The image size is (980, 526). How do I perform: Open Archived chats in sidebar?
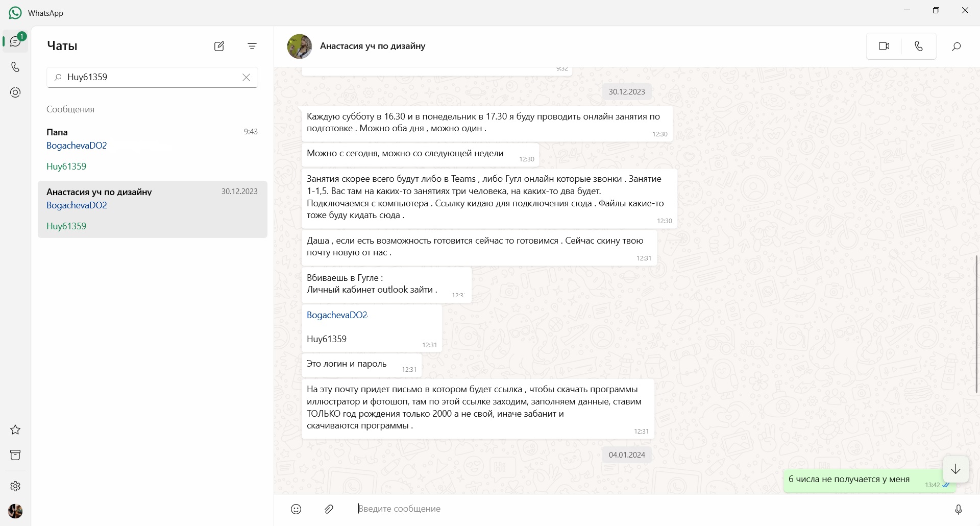pos(15,455)
